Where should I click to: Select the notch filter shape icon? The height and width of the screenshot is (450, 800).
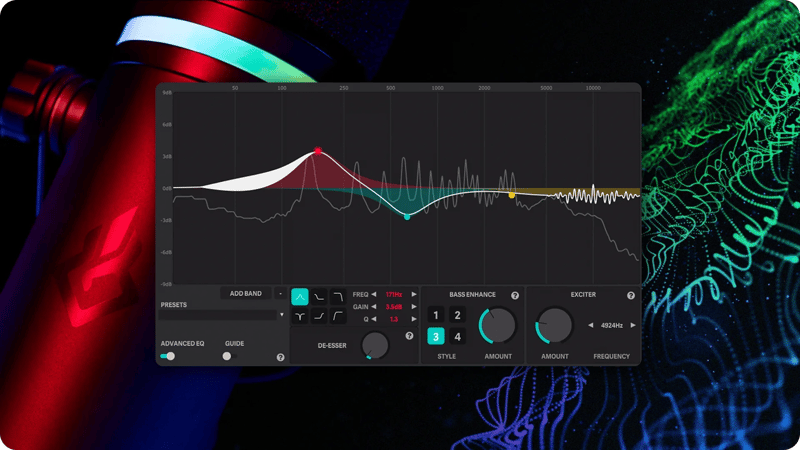tap(300, 316)
